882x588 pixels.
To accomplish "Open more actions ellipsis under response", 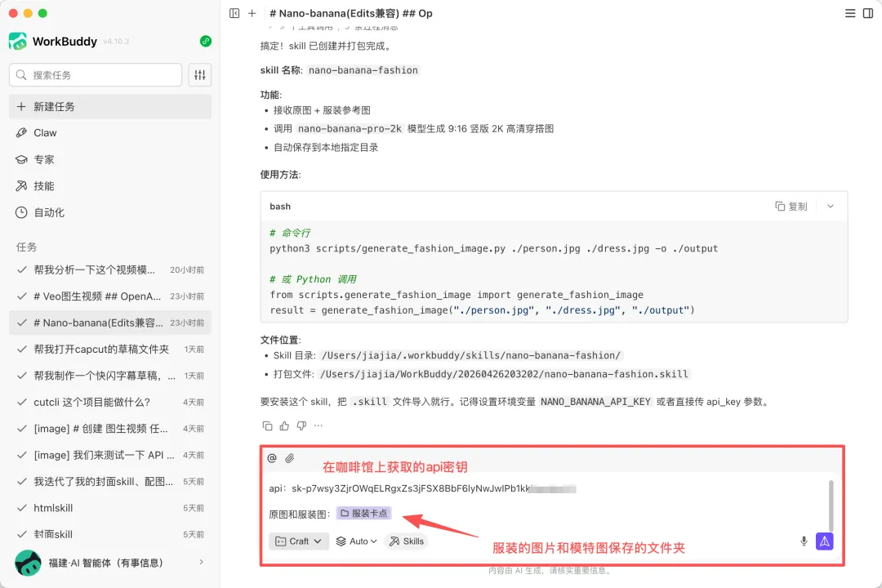I will point(318,426).
